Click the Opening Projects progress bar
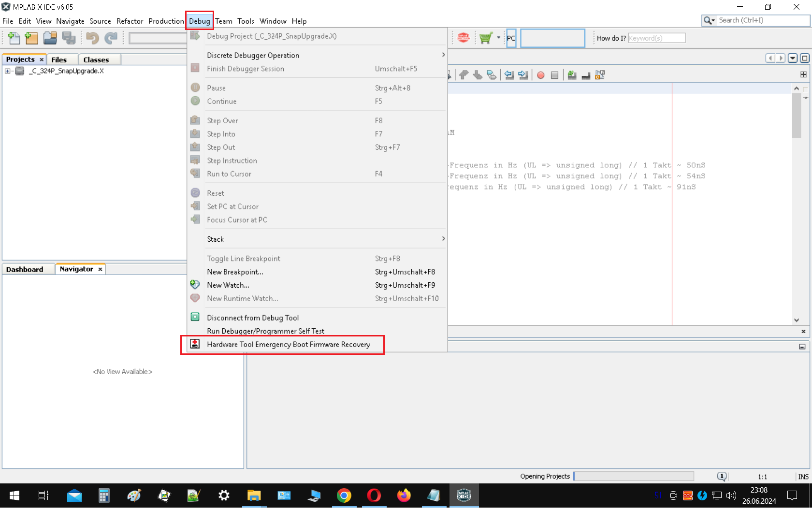The width and height of the screenshot is (812, 510). pos(633,476)
